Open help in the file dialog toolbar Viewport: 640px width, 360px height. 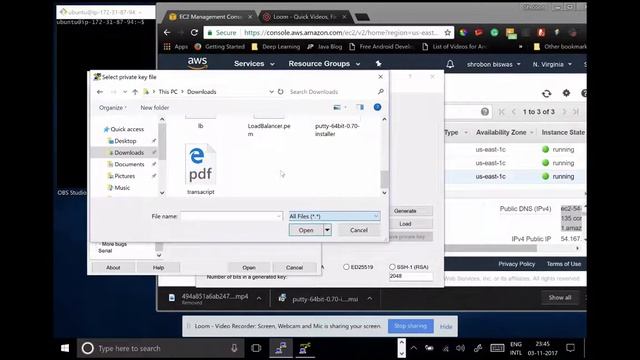pos(377,107)
